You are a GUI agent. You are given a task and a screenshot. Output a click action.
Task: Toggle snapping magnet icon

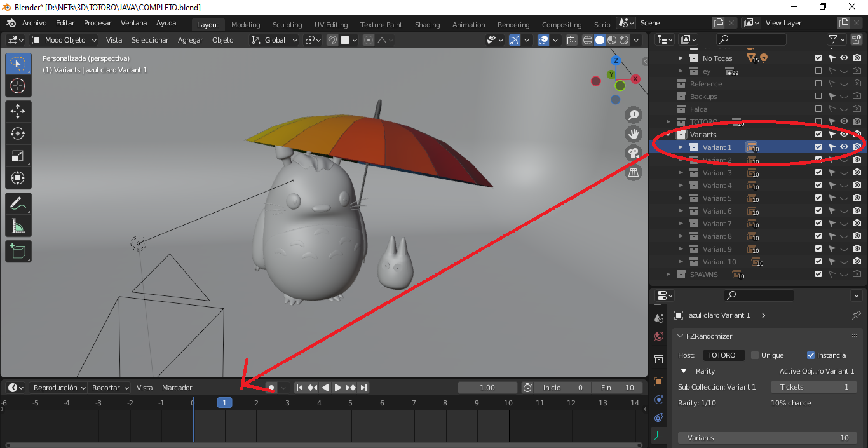(332, 40)
